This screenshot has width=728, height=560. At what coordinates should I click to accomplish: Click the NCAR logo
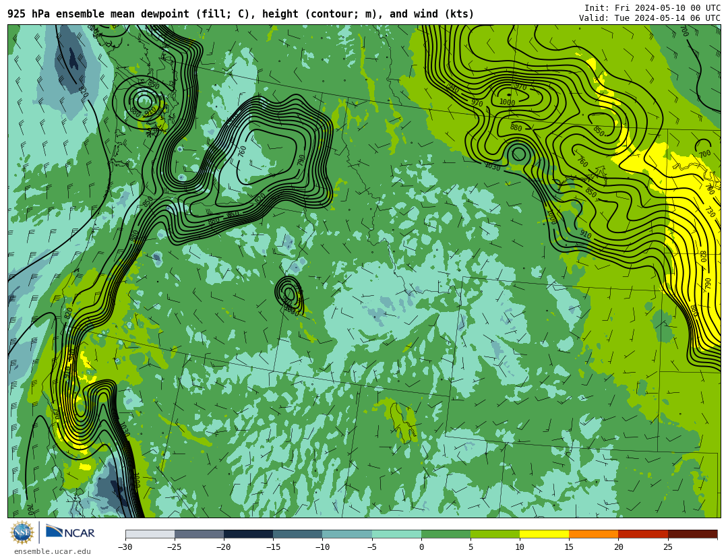click(x=70, y=532)
